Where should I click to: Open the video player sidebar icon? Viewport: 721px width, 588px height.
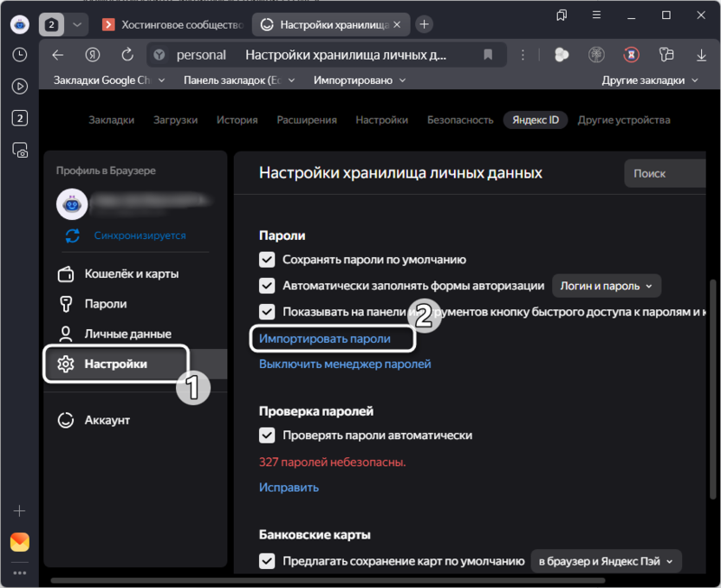[x=19, y=87]
